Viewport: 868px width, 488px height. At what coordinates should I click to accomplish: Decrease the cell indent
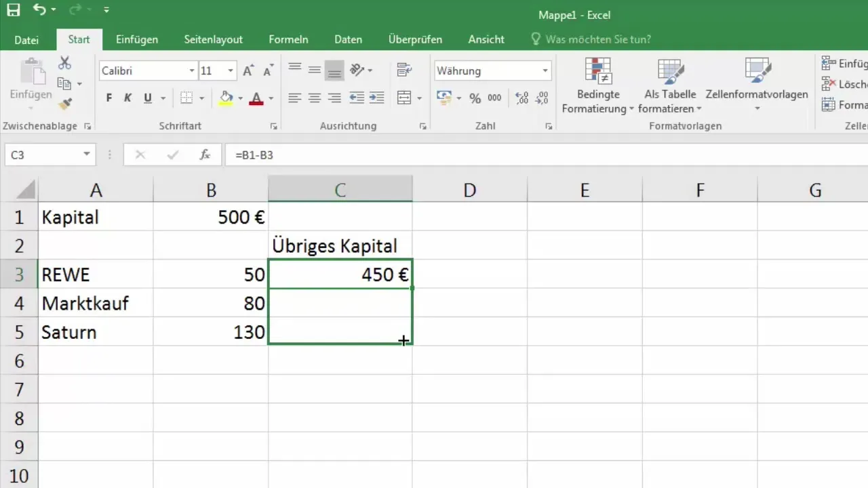[357, 98]
